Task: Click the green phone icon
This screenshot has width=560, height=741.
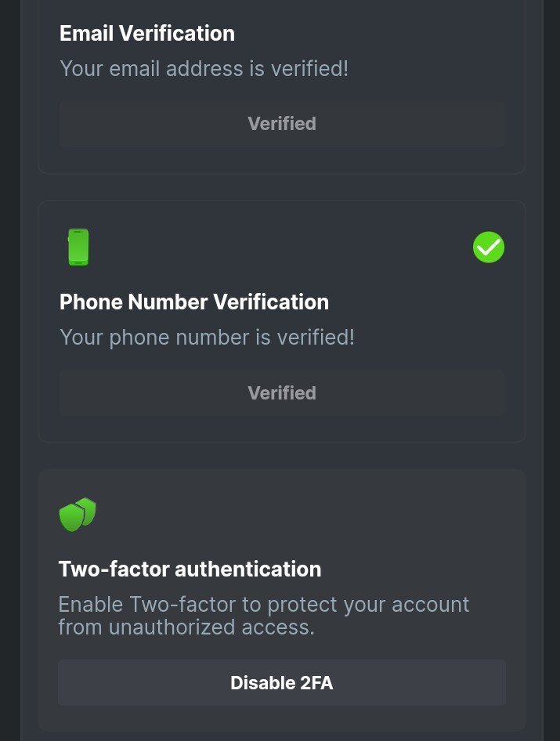Action: click(78, 247)
